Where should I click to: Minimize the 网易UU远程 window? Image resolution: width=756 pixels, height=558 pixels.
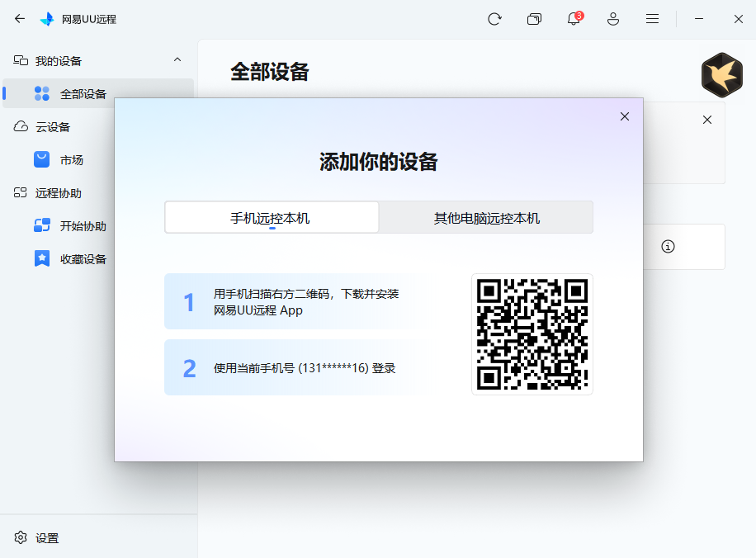(x=698, y=19)
